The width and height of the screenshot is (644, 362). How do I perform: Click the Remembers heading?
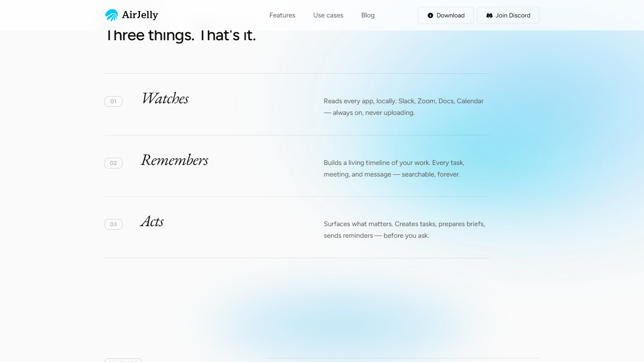(174, 160)
